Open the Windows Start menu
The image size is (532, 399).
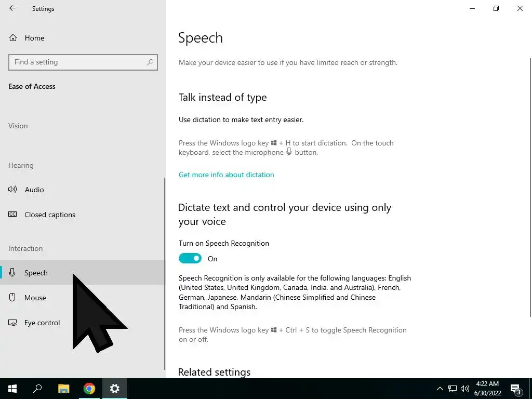[12, 389]
